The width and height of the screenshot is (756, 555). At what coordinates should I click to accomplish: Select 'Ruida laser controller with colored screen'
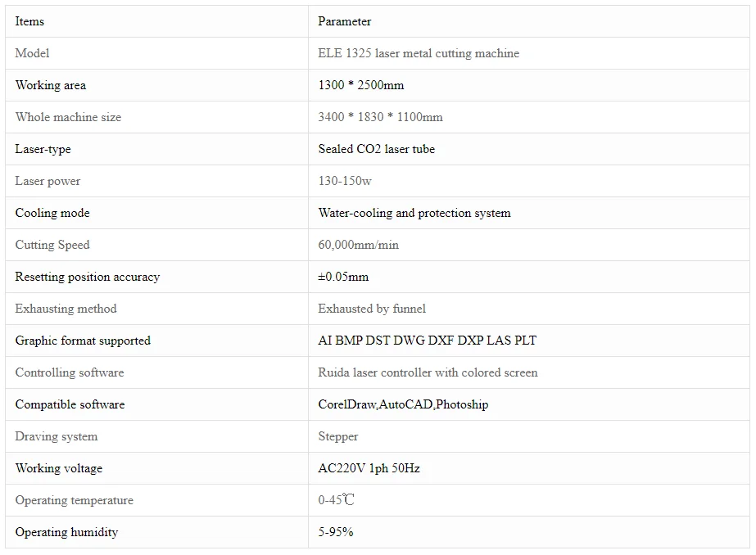click(x=428, y=372)
